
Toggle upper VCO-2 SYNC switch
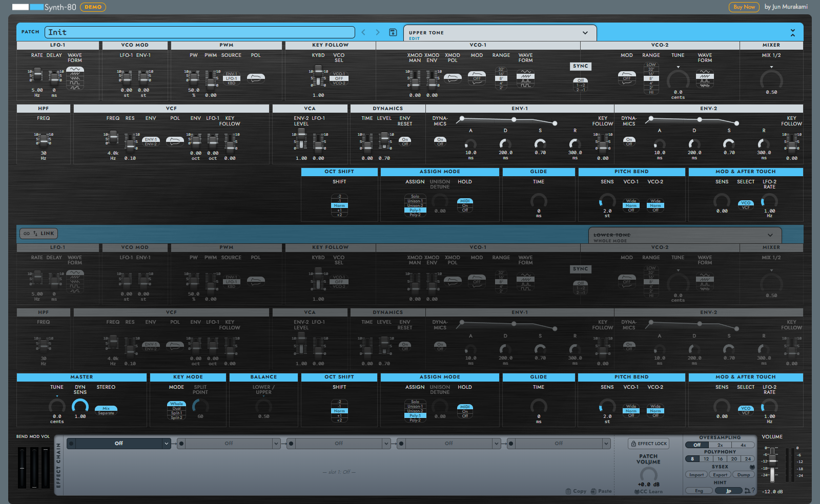(581, 85)
